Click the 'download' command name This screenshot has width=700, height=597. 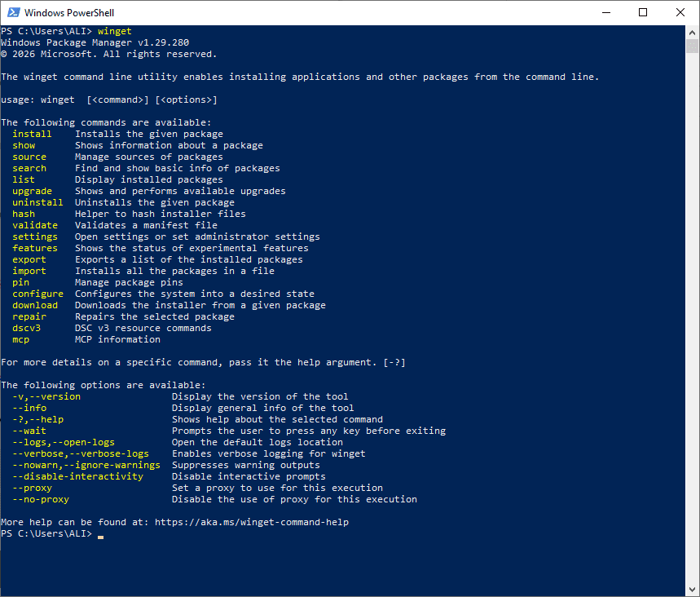click(35, 305)
